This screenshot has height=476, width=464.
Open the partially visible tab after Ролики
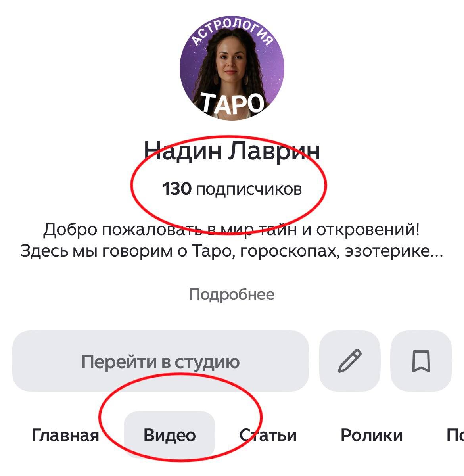(455, 435)
